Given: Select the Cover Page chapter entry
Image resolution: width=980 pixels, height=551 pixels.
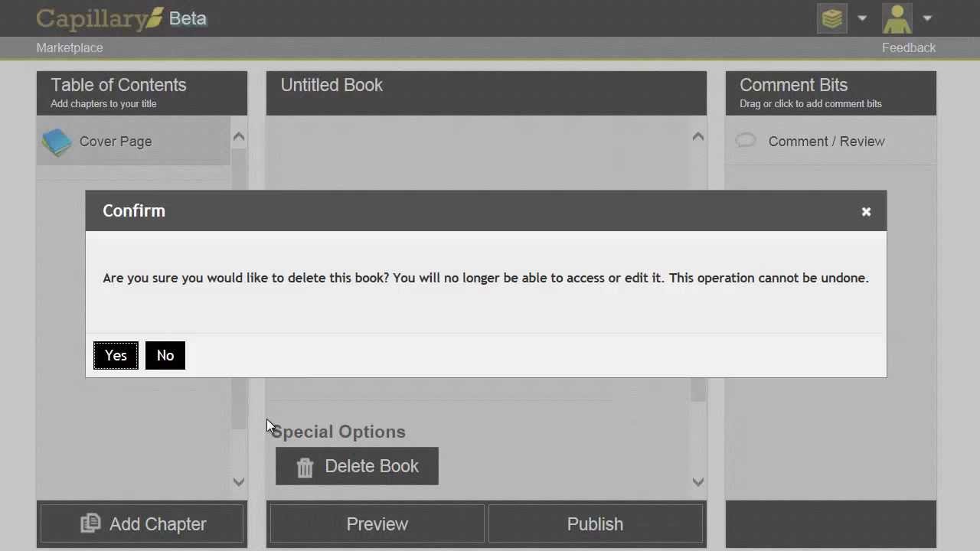Looking at the screenshot, I should (133, 142).
